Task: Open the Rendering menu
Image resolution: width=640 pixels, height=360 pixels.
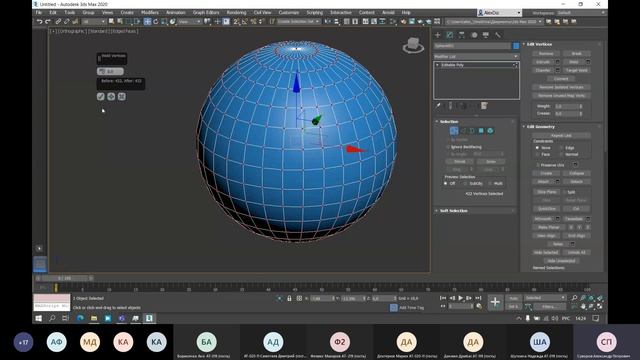Action: tap(236, 13)
